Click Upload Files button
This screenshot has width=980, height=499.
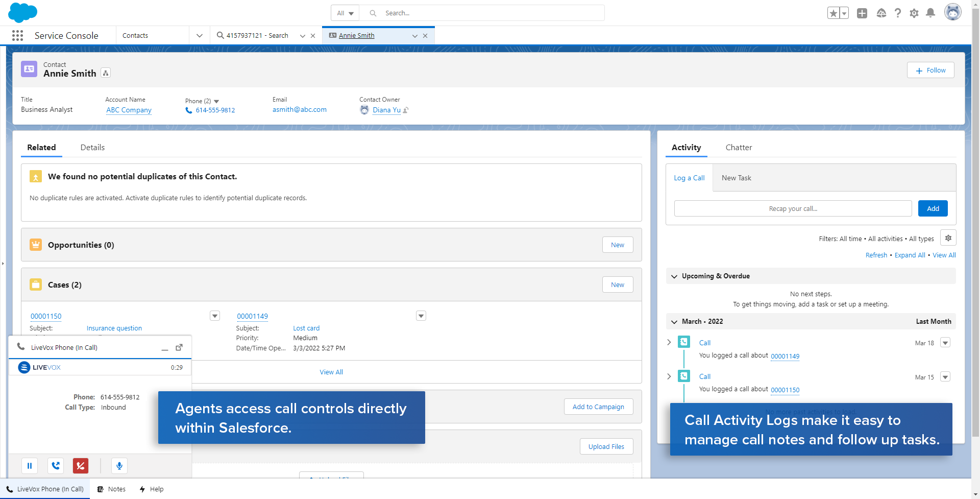606,446
